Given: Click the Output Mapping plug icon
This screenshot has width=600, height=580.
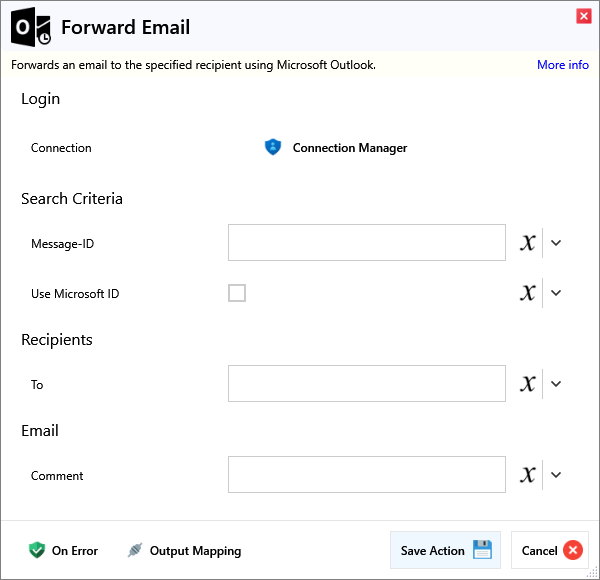Looking at the screenshot, I should click(x=135, y=550).
